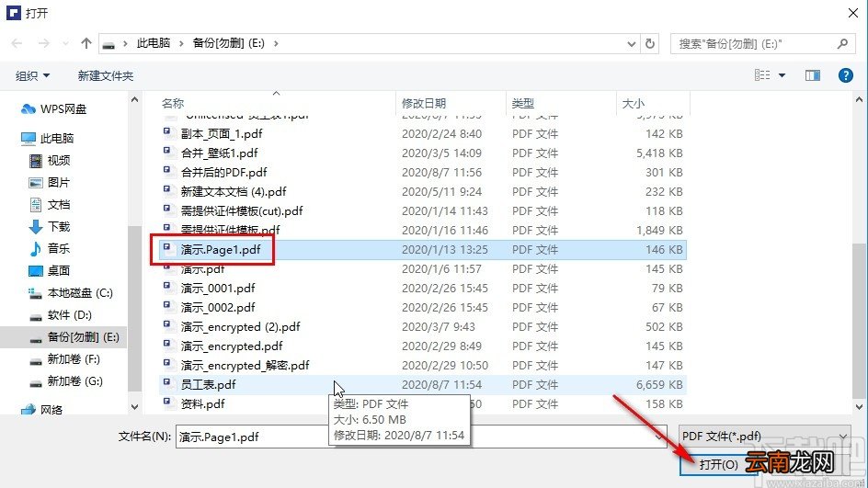The height and width of the screenshot is (488, 868).
Task: Expand address bar history dropdown
Action: coord(631,44)
